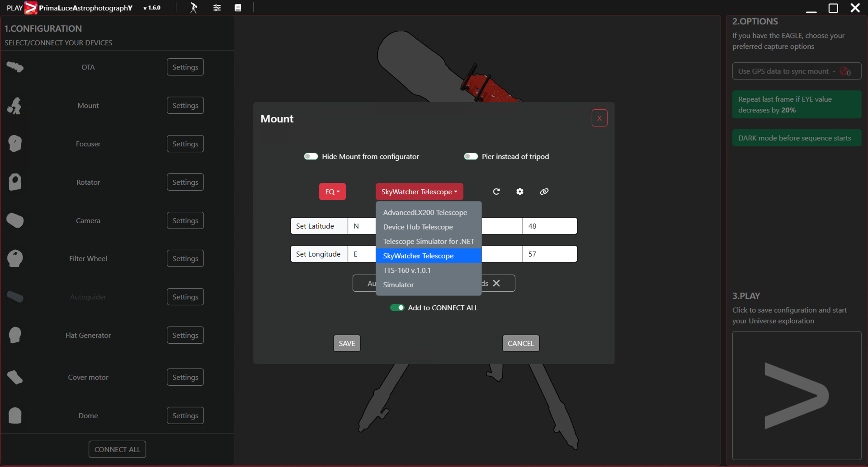Click the 3.PLAY heading

pyautogui.click(x=746, y=296)
